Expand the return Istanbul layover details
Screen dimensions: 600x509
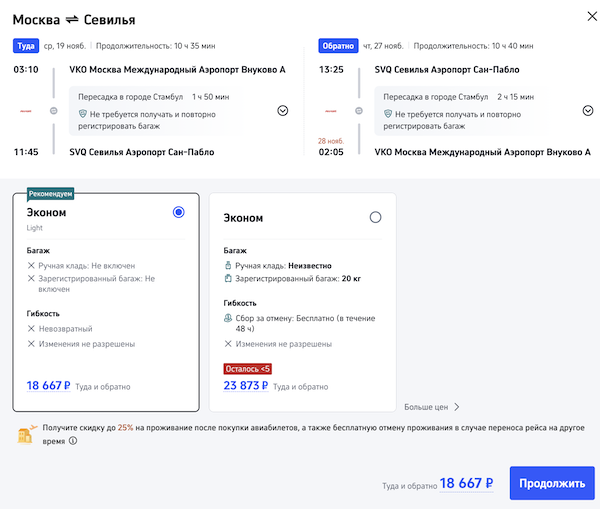coord(588,111)
